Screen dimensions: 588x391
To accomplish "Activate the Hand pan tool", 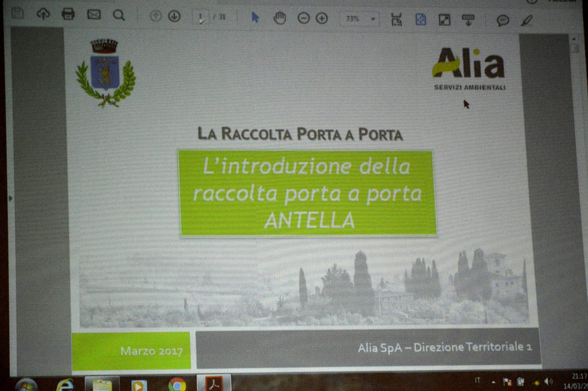I will [x=280, y=18].
